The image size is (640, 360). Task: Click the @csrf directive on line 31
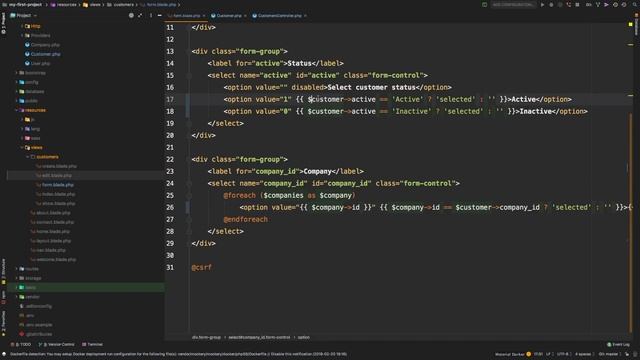point(202,268)
